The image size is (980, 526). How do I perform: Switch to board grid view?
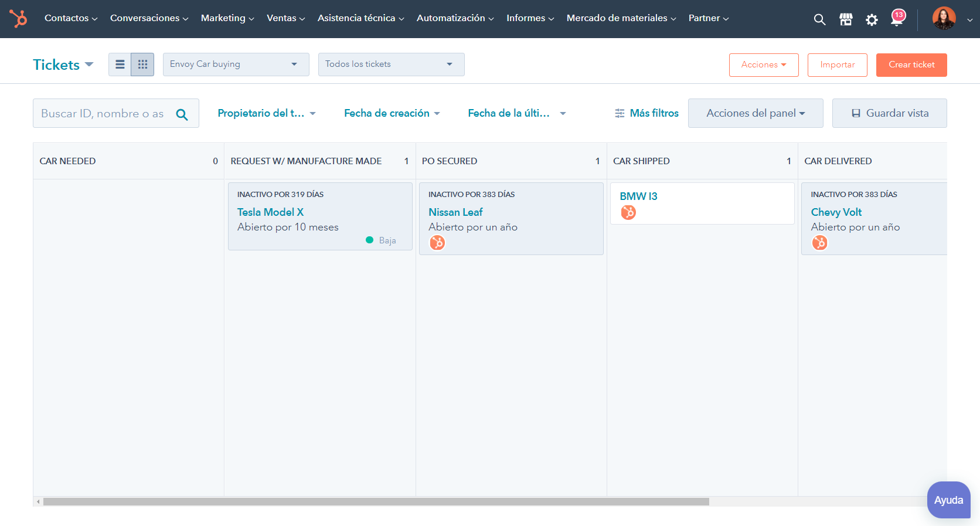[142, 65]
